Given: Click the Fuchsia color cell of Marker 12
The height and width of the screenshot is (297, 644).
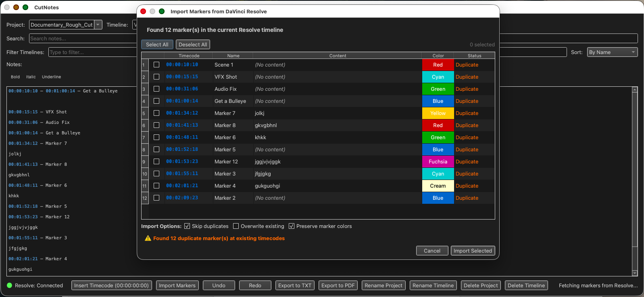Looking at the screenshot, I should [438, 161].
